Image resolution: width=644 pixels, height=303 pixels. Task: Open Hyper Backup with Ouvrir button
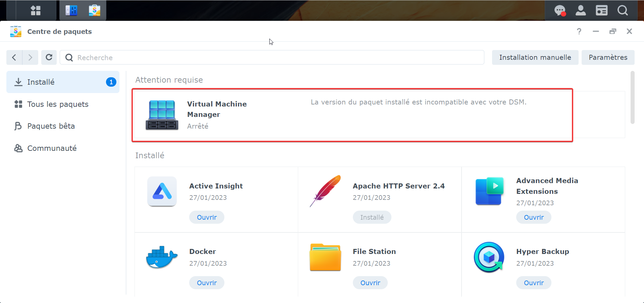tap(534, 283)
